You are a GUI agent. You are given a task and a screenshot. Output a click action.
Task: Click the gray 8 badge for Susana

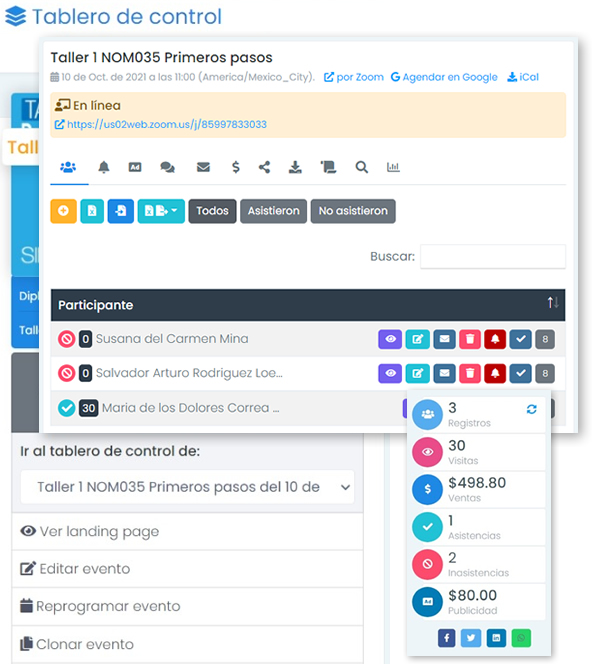pyautogui.click(x=545, y=339)
